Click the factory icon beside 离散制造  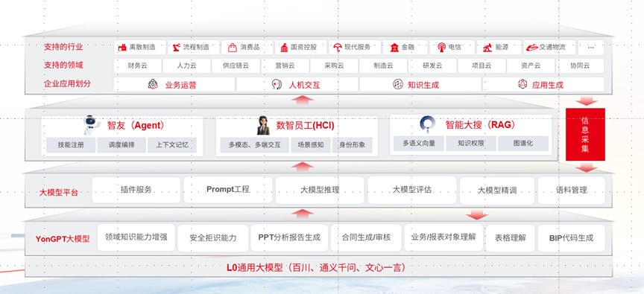(121, 48)
